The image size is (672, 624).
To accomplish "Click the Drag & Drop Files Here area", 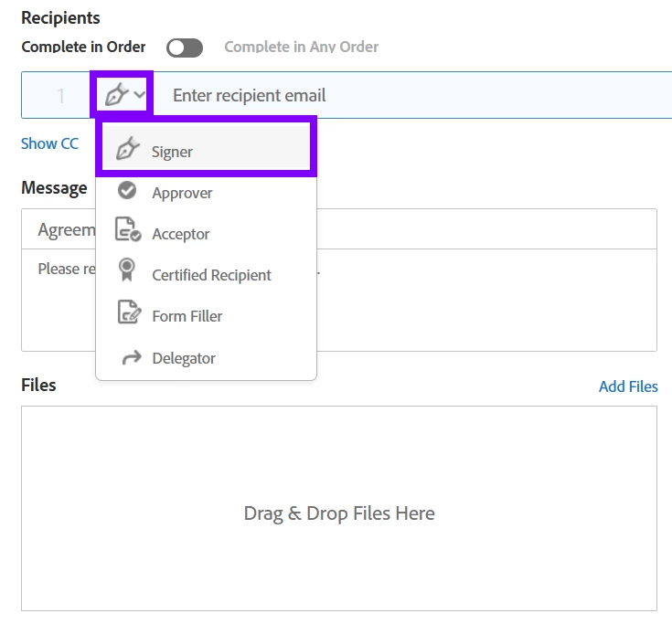I will [339, 508].
